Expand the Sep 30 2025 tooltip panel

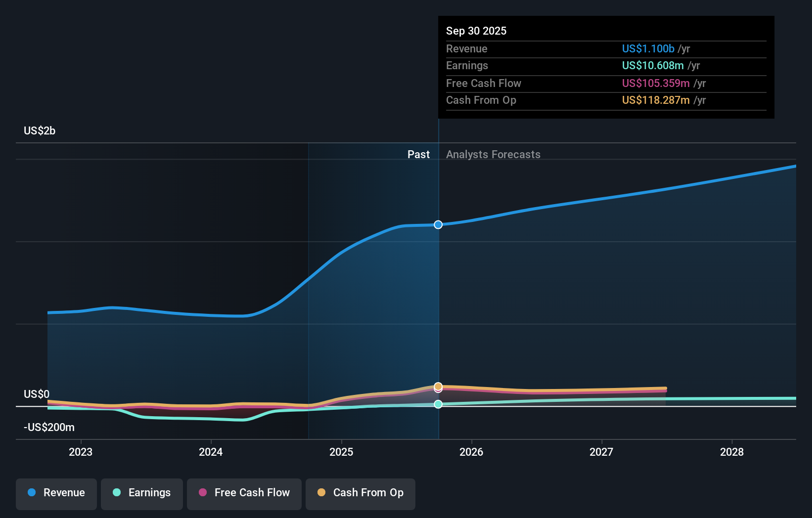476,31
